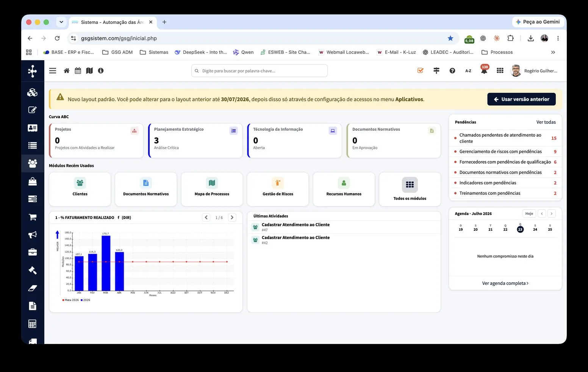Click Usar versão anterior button
This screenshot has height=372, width=588.
click(521, 99)
